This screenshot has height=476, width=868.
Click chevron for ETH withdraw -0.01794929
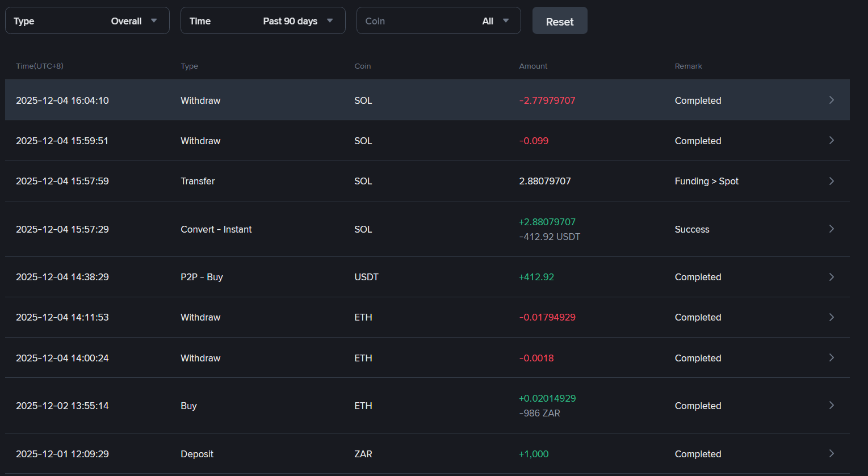click(x=831, y=317)
